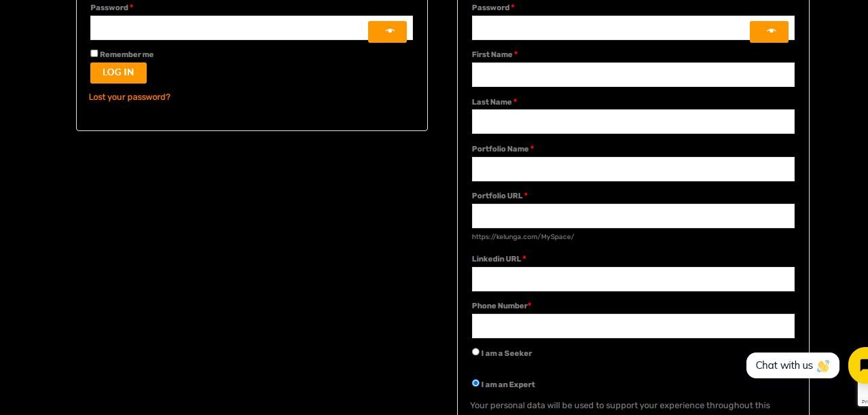This screenshot has width=868, height=415.
Task: Click the Remember me label text
Action: pyautogui.click(x=127, y=54)
